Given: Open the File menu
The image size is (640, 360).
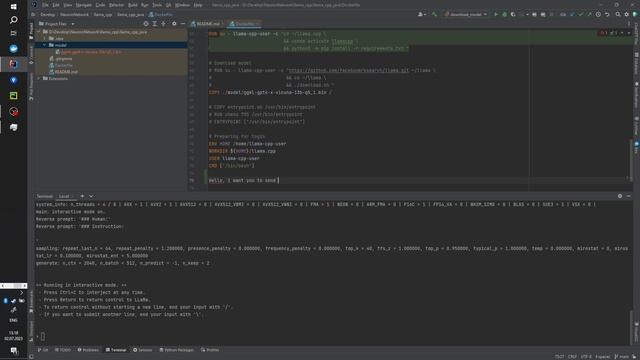Looking at the screenshot, I should [45, 5].
